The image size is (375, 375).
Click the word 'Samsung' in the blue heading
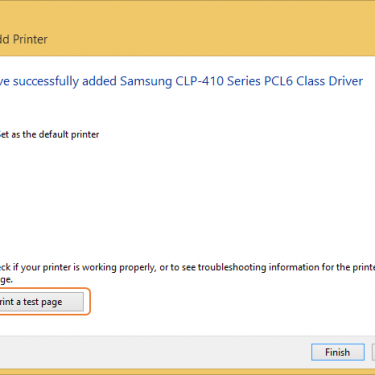(x=146, y=82)
